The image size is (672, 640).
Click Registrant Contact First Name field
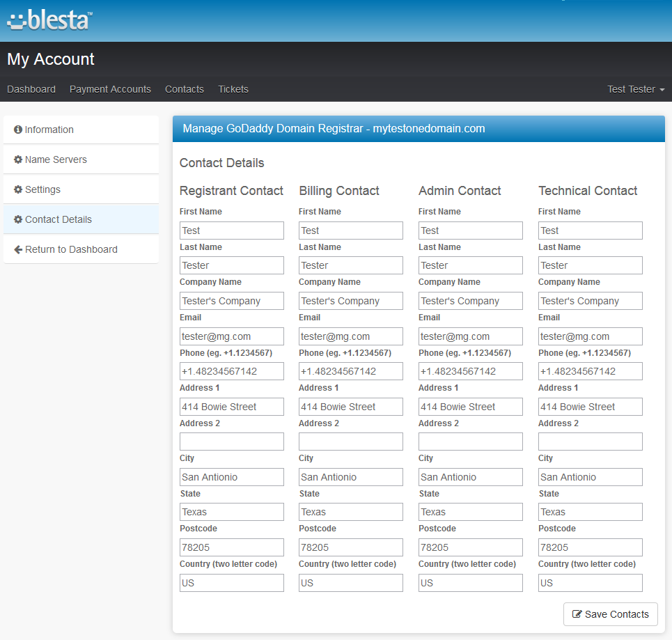click(x=232, y=231)
